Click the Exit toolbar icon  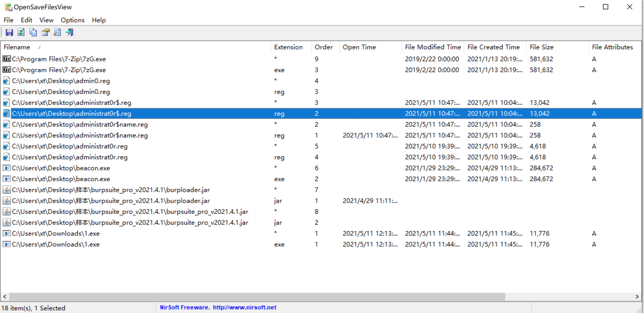pos(70,32)
